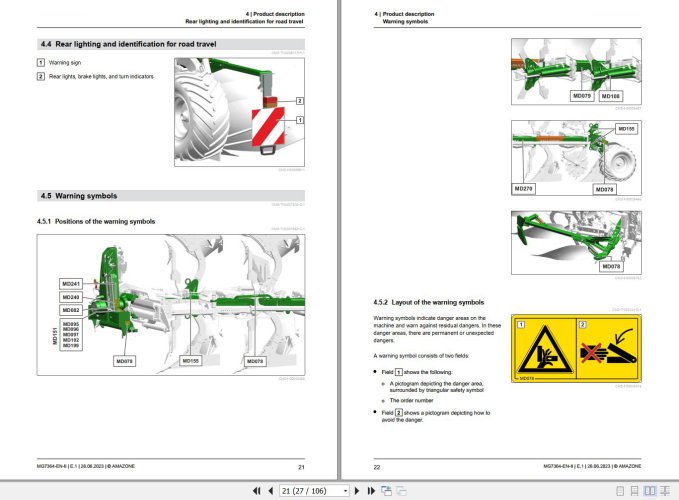679x500 pixels.
Task: Click the yellow warning symbol pictogram
Action: pyautogui.click(x=576, y=348)
